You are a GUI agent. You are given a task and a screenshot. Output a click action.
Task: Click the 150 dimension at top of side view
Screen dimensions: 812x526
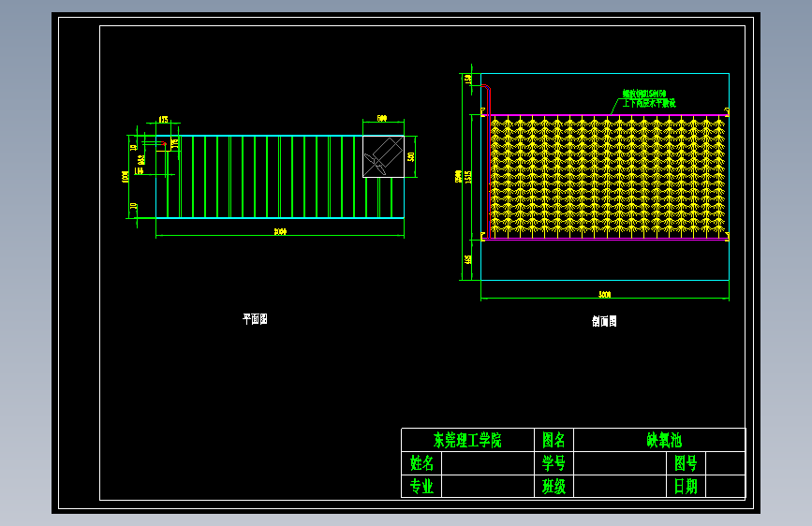click(467, 80)
